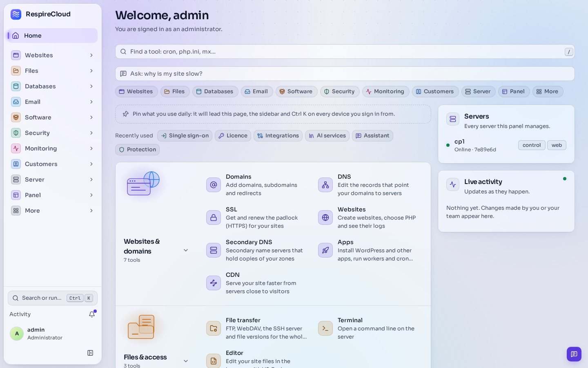This screenshot has width=588, height=368.
Task: Click the File transfer icon
Action: coord(214,328)
